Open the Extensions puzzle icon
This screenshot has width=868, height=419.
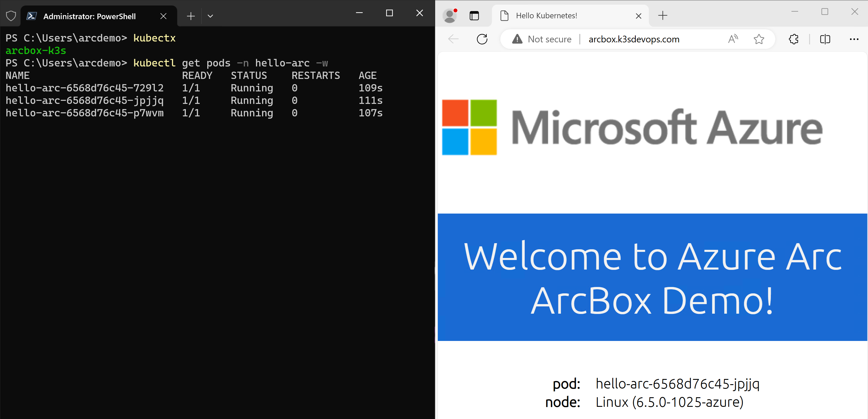[793, 39]
